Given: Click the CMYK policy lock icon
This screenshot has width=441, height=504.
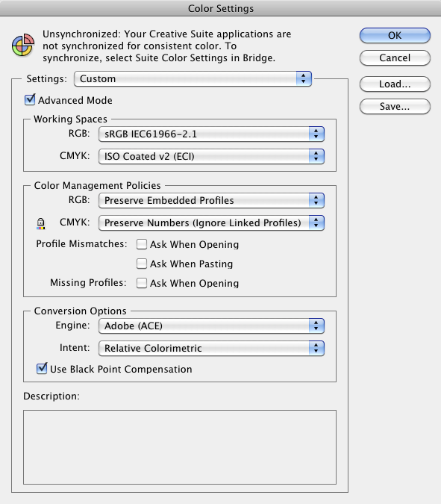Looking at the screenshot, I should (41, 224).
